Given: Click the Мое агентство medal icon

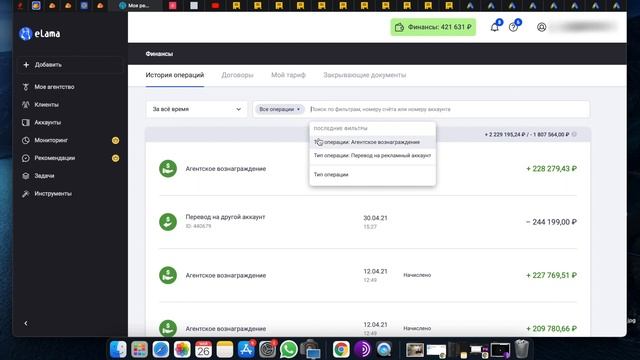Looking at the screenshot, I should (26, 87).
